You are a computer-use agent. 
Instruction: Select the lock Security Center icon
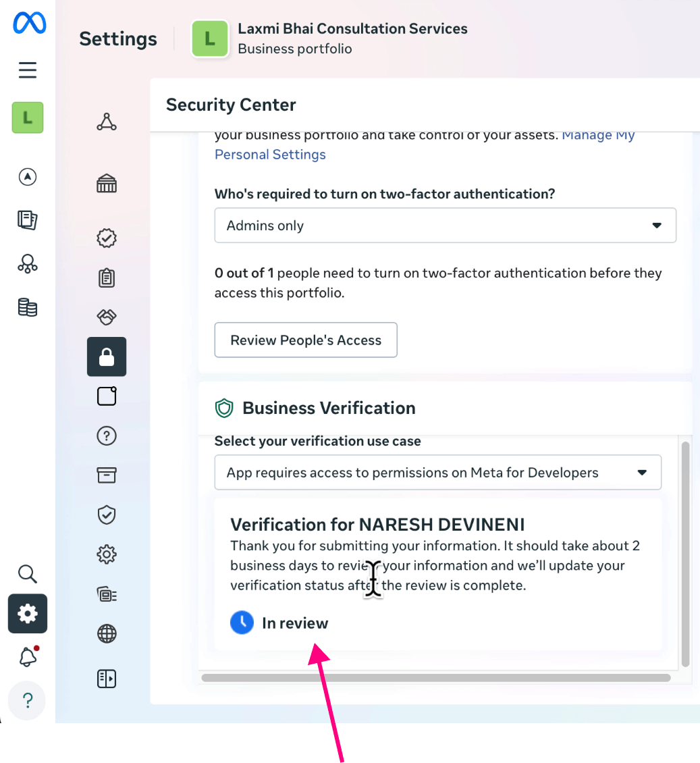[107, 357]
